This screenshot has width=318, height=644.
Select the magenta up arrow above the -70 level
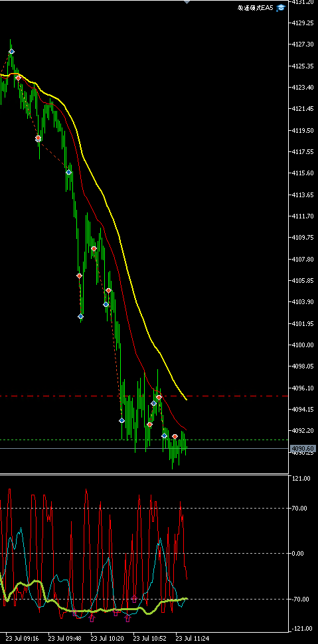[x=134, y=599]
